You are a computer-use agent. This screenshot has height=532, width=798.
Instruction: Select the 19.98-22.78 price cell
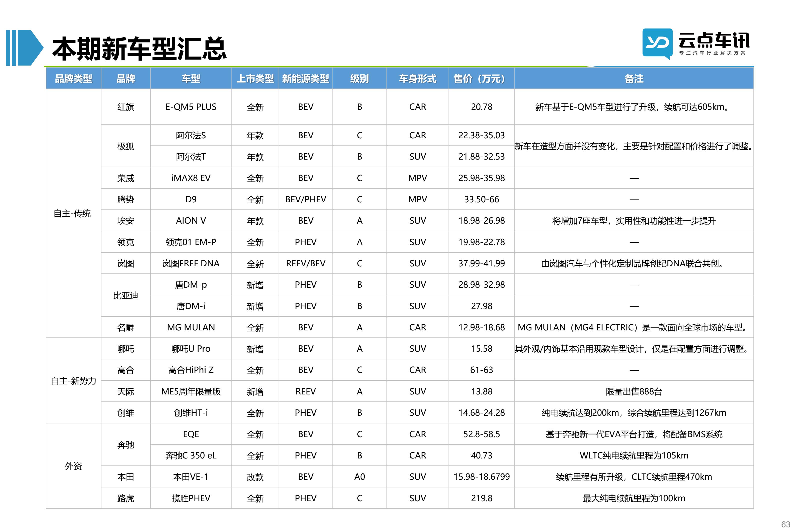tap(482, 242)
